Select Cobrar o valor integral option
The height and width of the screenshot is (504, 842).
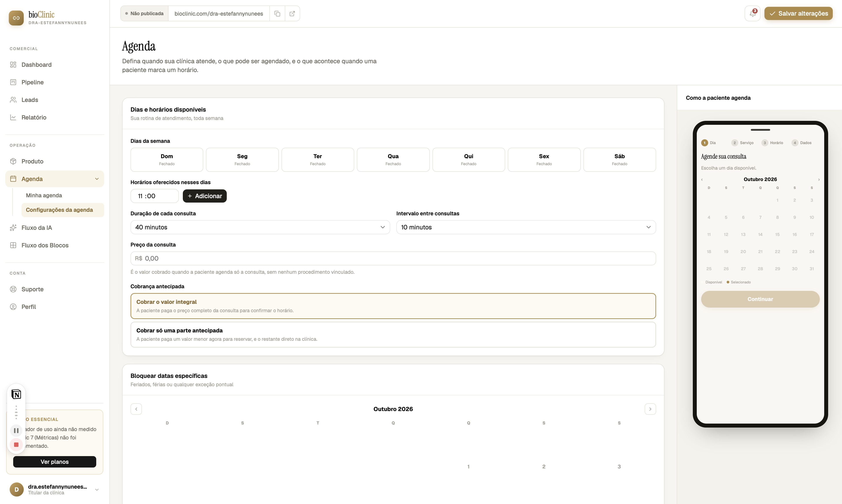coord(393,306)
